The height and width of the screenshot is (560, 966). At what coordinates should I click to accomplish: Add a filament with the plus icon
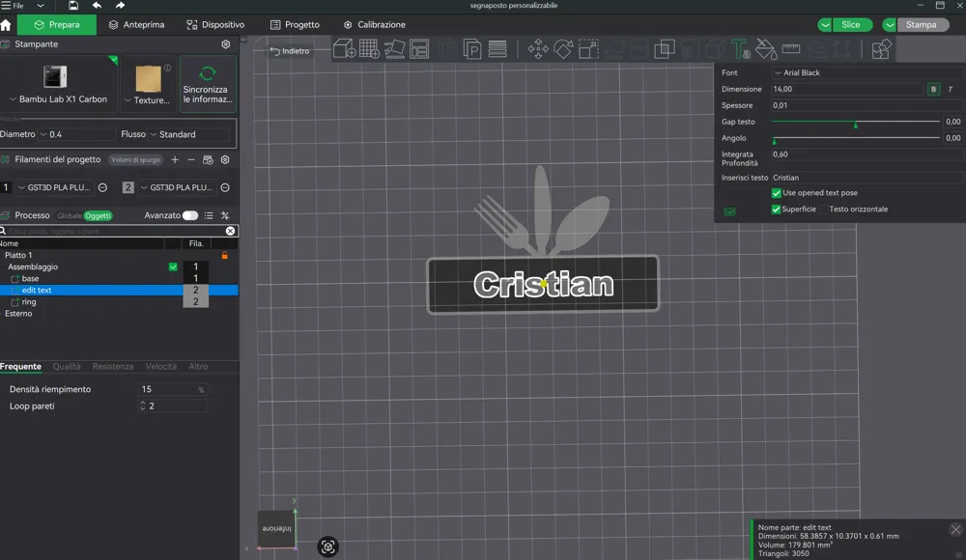[x=175, y=159]
